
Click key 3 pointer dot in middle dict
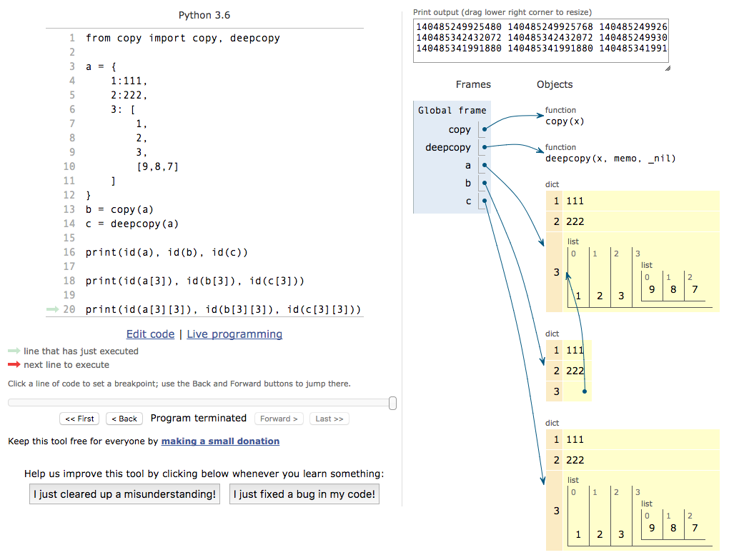coord(585,391)
